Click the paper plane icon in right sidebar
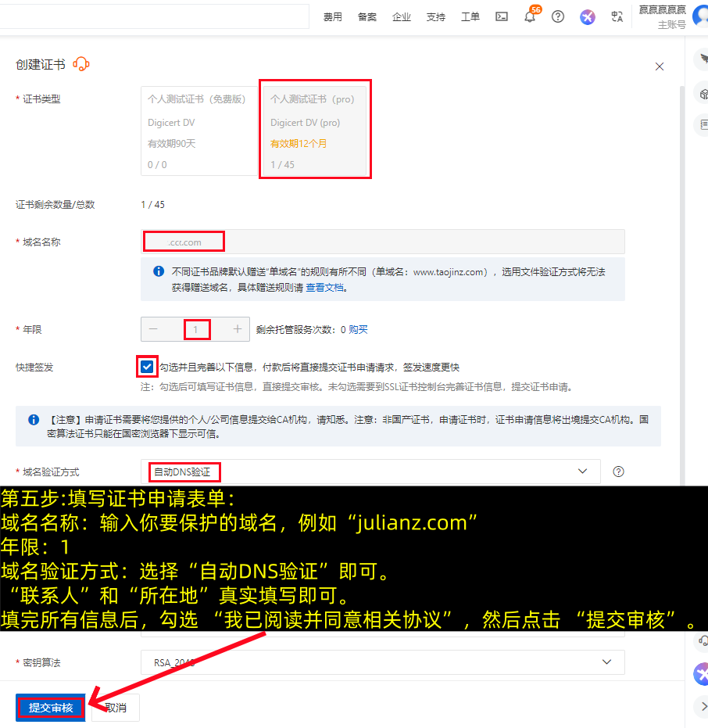This screenshot has height=728, width=708. [702, 59]
